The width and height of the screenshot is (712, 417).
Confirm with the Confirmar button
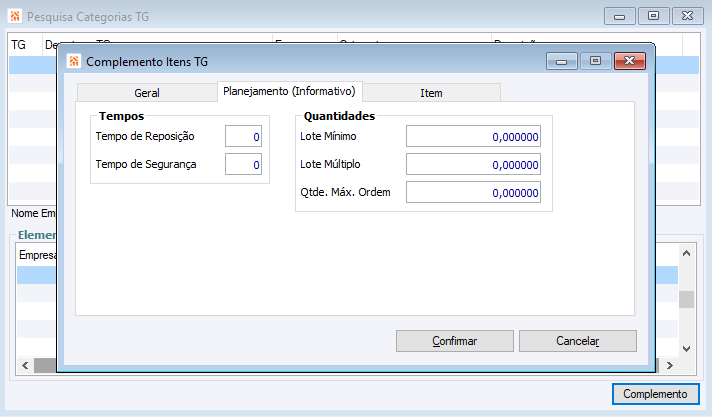455,341
